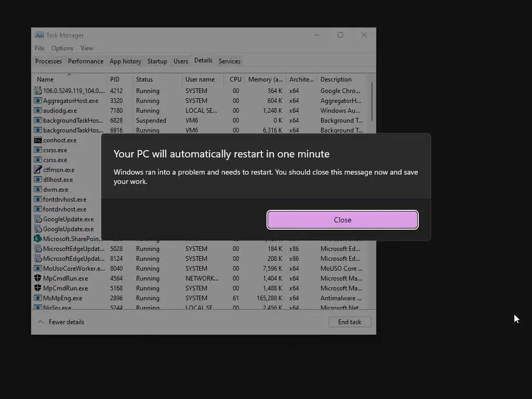The width and height of the screenshot is (532, 399).
Task: Click the conhost.exe console icon
Action: click(x=37, y=140)
